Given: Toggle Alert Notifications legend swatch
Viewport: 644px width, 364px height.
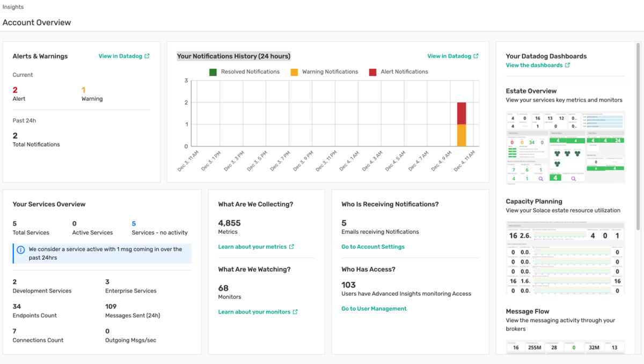Looking at the screenshot, I should coord(372,72).
